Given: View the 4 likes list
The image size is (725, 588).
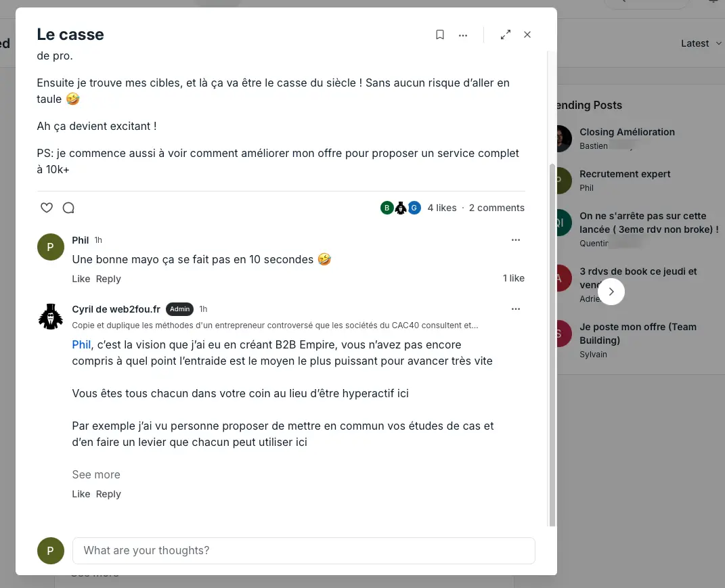Looking at the screenshot, I should click(x=442, y=208).
